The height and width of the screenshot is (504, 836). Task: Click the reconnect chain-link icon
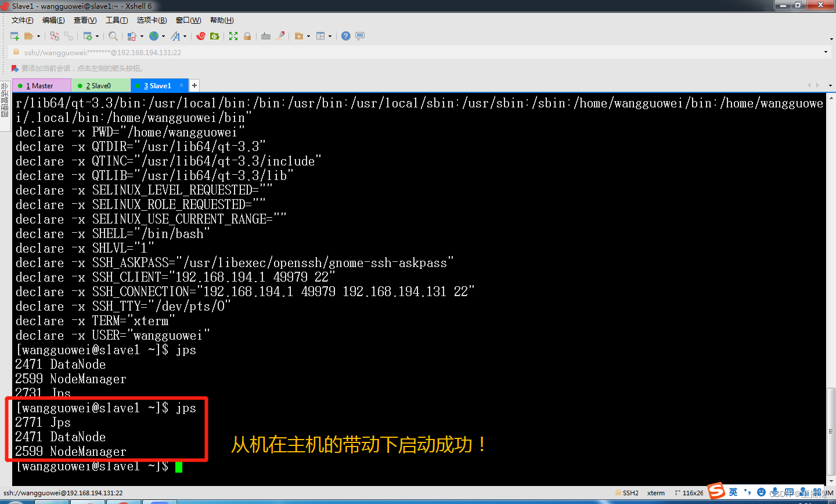click(69, 36)
